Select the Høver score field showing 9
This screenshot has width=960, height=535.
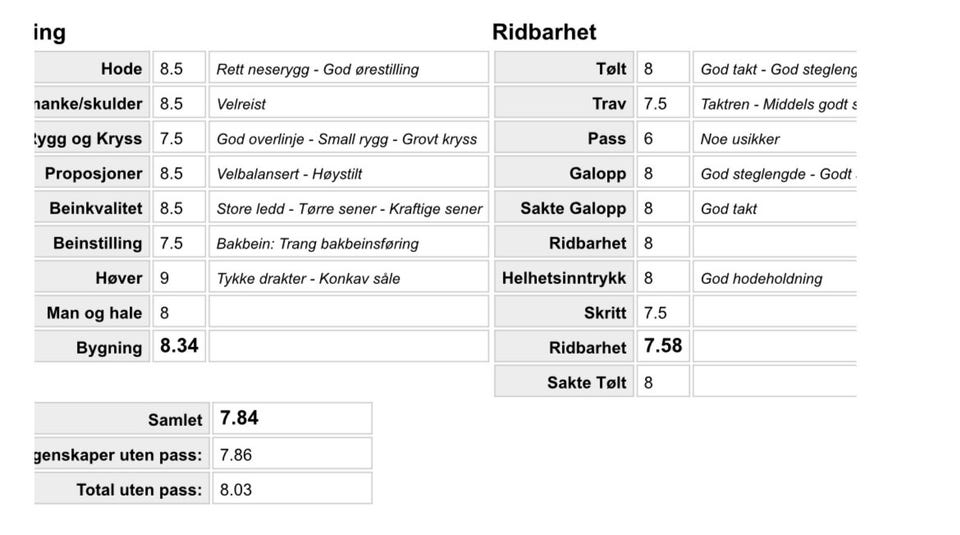179,278
